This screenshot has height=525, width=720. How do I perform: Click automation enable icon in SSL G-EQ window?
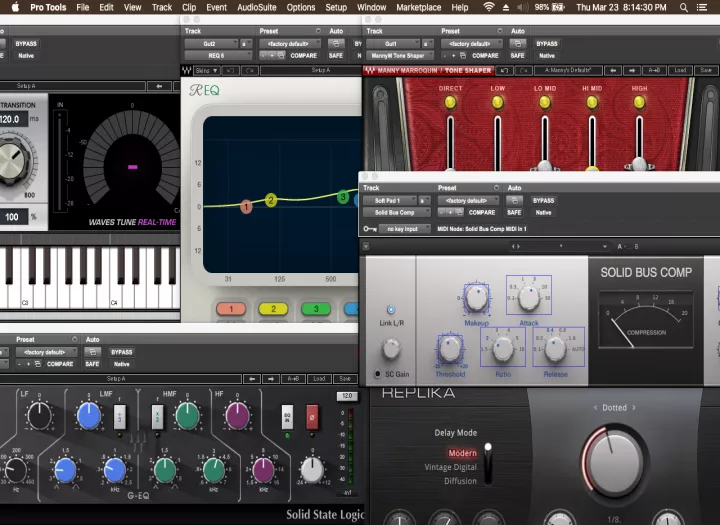(x=92, y=352)
